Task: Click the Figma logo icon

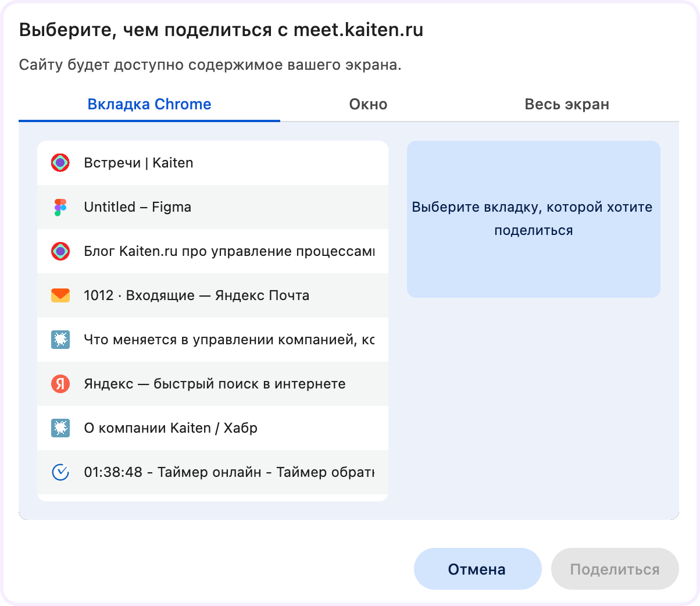Action: pos(60,207)
